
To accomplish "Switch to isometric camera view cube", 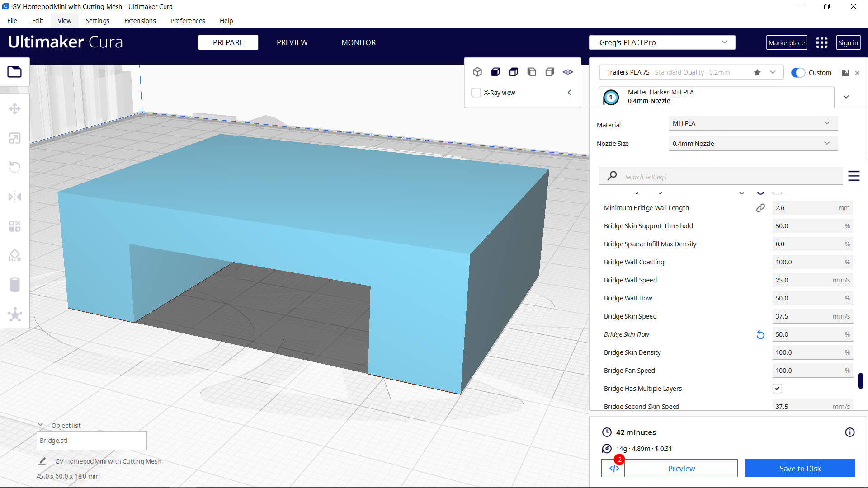I will (x=477, y=72).
